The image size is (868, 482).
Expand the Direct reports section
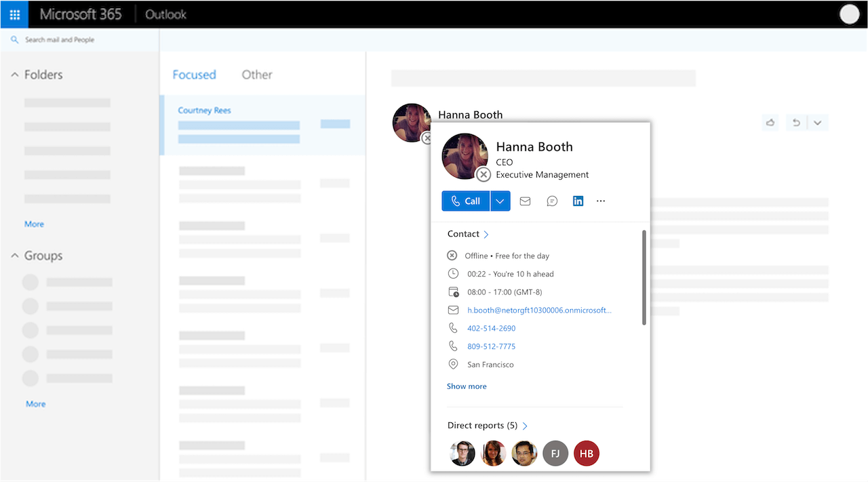(524, 426)
